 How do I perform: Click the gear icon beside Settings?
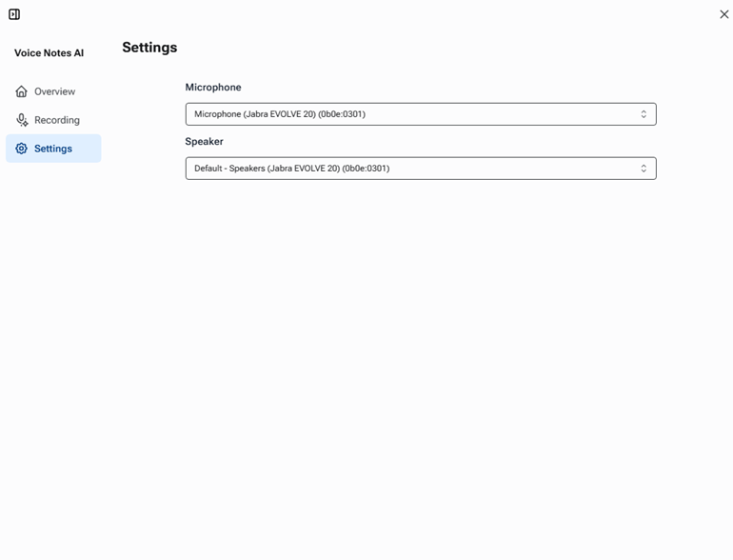point(21,149)
